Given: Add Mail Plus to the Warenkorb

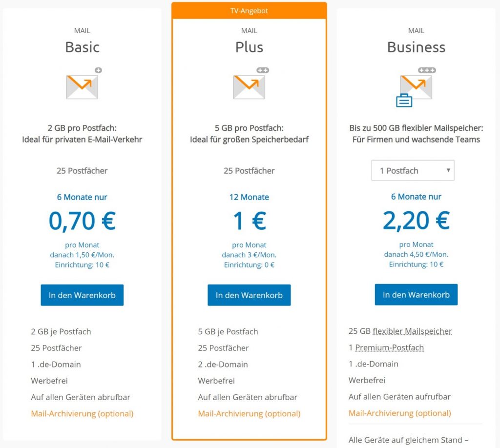Looking at the screenshot, I should point(249,295).
